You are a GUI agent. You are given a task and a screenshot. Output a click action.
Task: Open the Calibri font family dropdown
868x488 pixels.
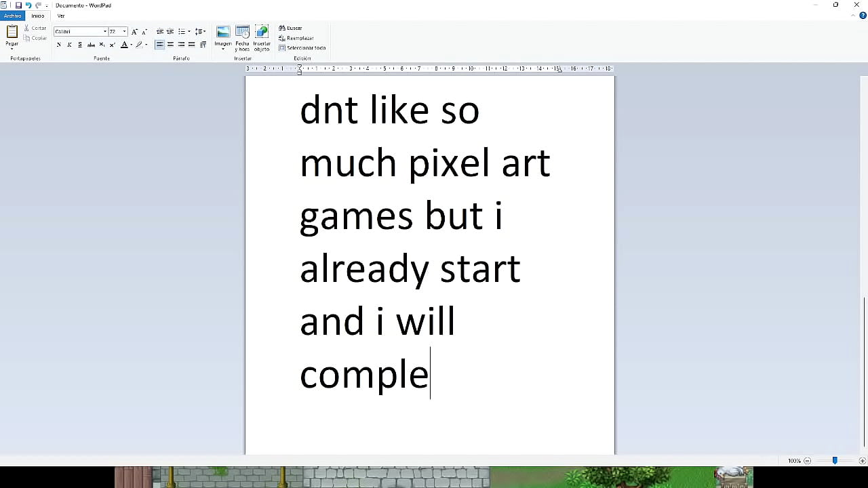pos(105,32)
